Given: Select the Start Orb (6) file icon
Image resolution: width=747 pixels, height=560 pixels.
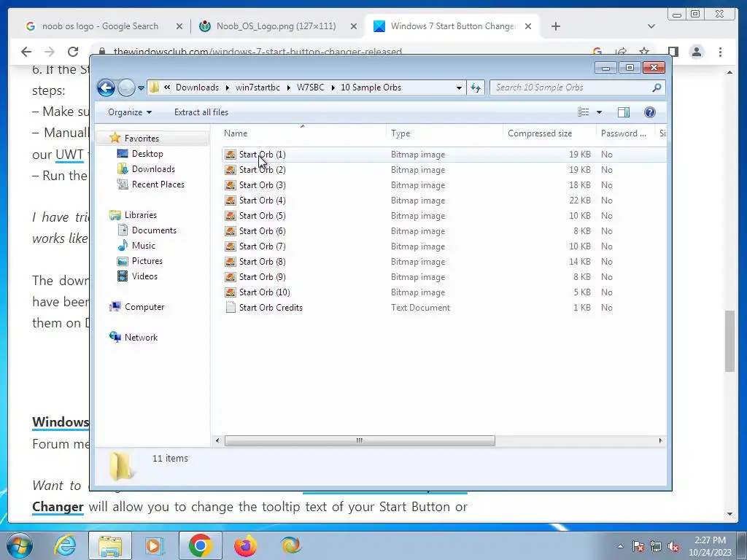Looking at the screenshot, I should pos(231,231).
